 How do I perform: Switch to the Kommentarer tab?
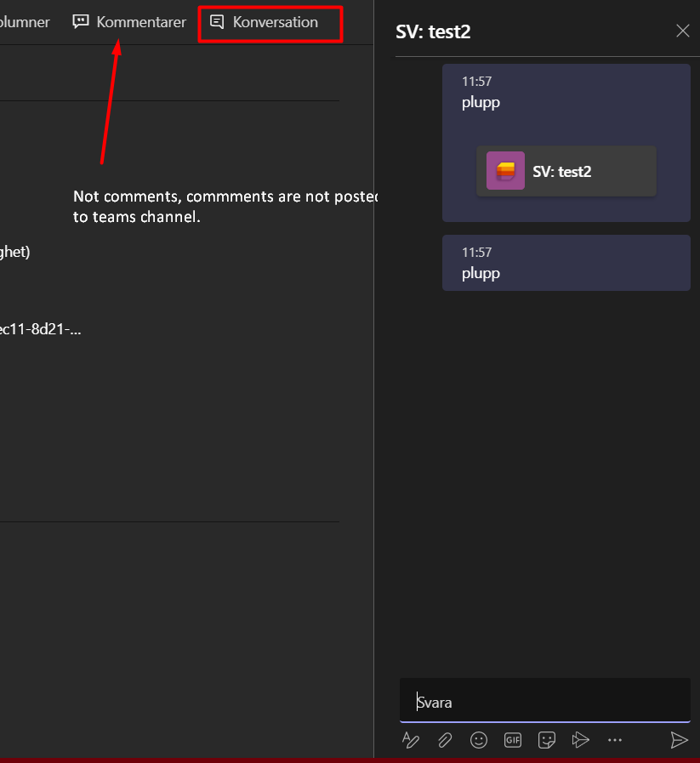click(128, 21)
